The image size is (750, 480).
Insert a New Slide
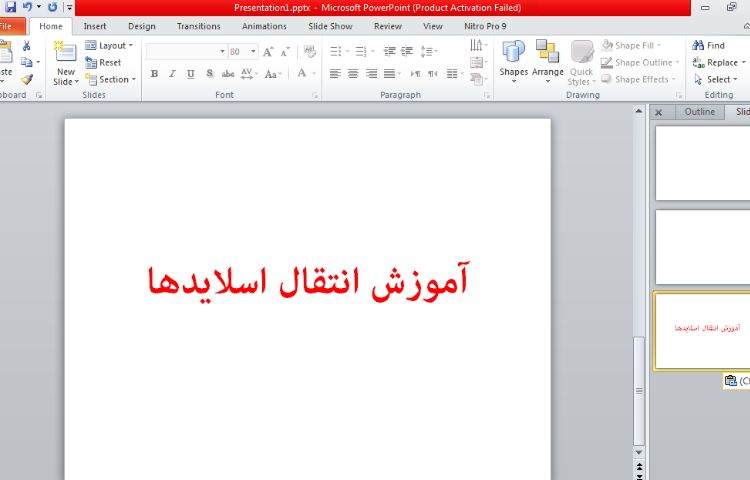[66, 63]
